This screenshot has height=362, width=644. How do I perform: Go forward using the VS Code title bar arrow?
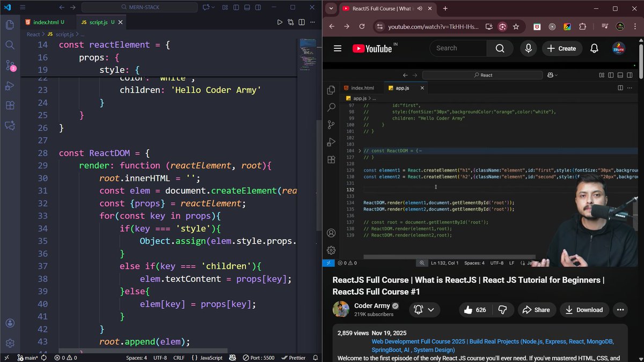tap(73, 8)
